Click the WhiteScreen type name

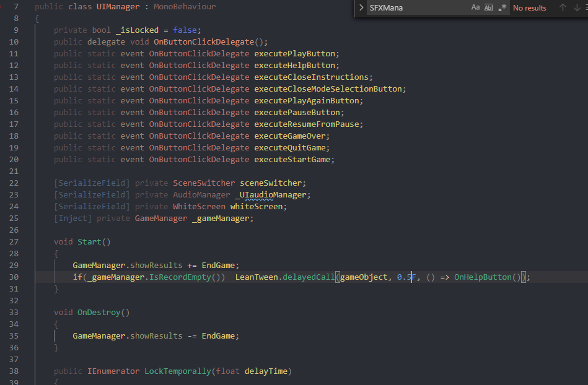point(199,207)
